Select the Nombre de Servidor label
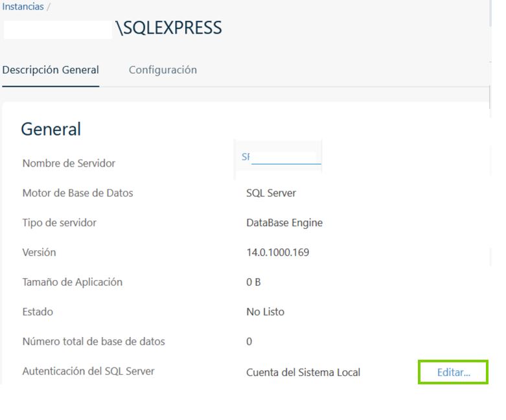 [x=69, y=163]
